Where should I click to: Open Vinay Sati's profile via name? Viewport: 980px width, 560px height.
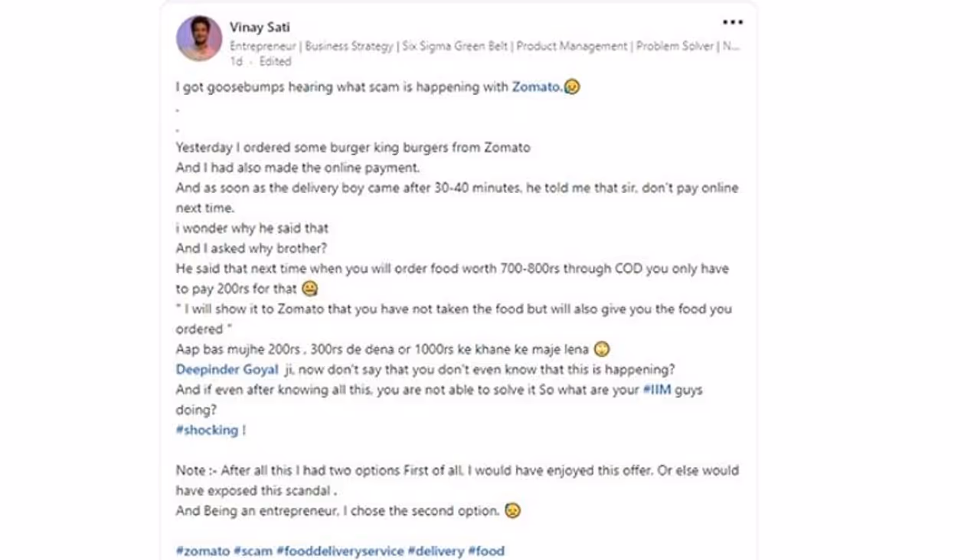[259, 28]
